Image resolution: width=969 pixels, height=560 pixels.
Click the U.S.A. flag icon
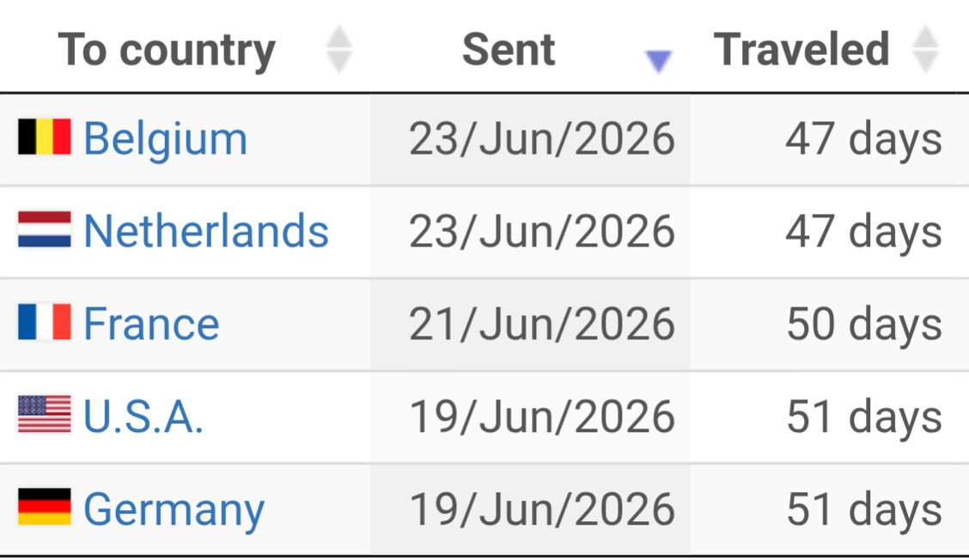[x=45, y=414]
